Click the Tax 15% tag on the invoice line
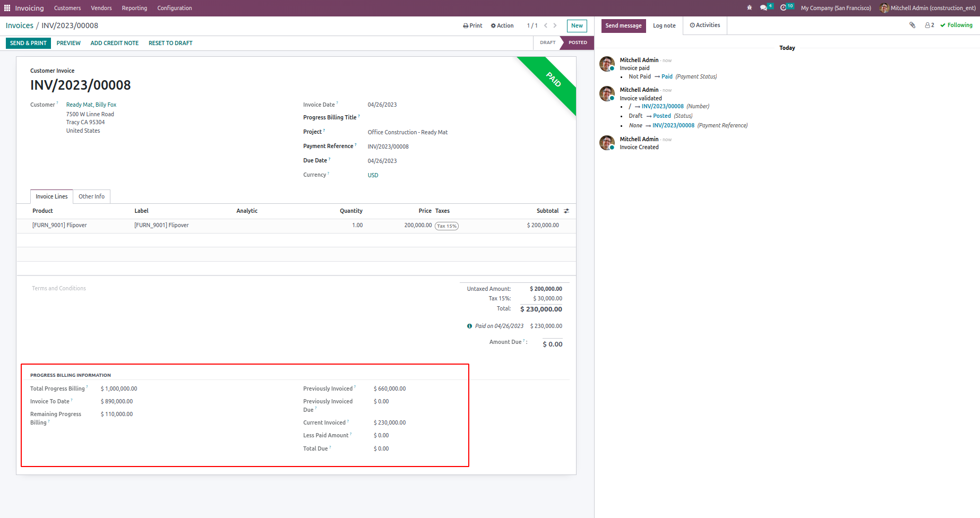Image resolution: width=980 pixels, height=518 pixels. click(x=446, y=226)
